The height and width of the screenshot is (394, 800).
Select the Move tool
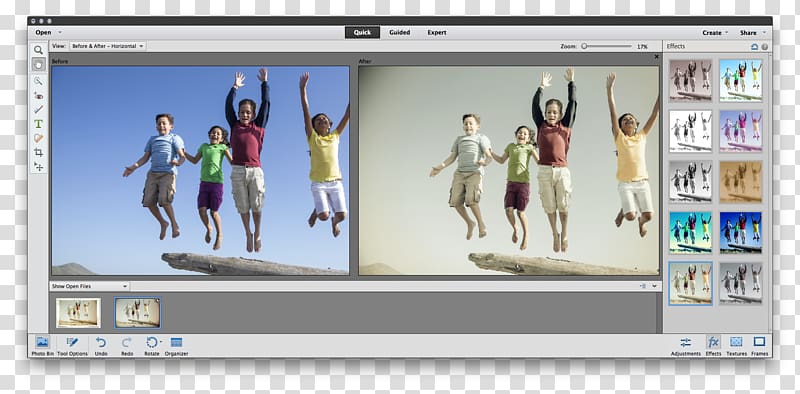[x=38, y=166]
